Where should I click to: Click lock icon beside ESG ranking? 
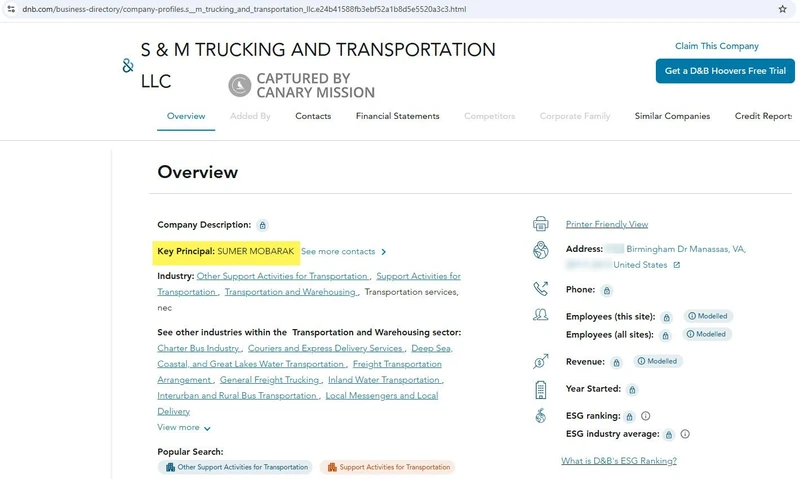pos(629,417)
